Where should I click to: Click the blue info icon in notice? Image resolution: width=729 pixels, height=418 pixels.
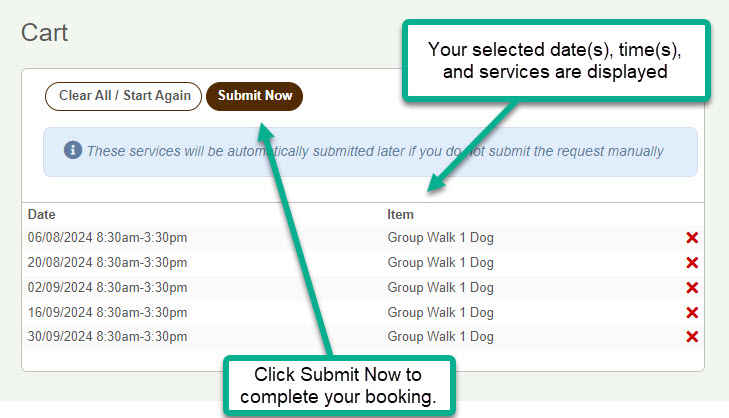pyautogui.click(x=72, y=150)
